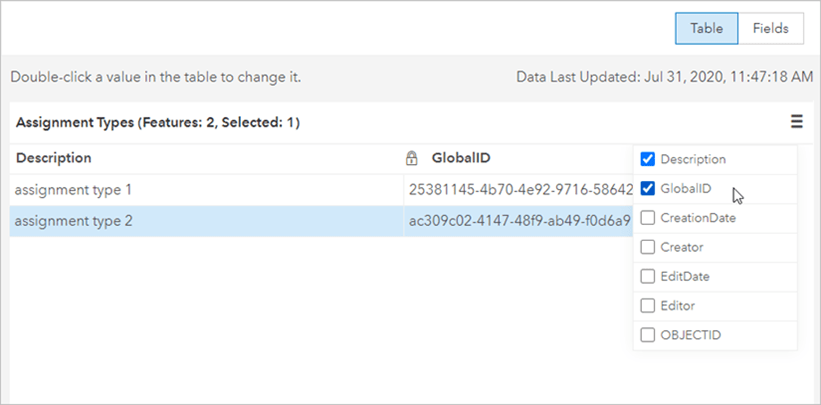Click the Assignment Types table title

point(159,123)
